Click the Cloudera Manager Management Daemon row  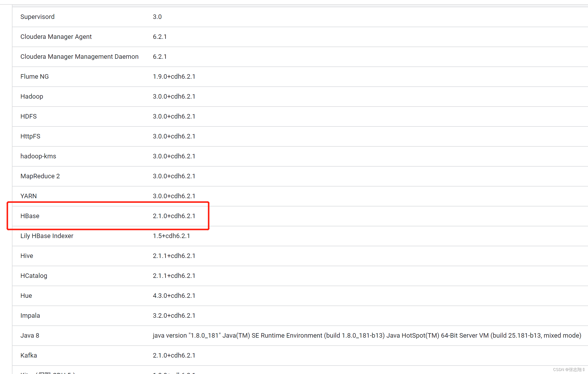79,57
